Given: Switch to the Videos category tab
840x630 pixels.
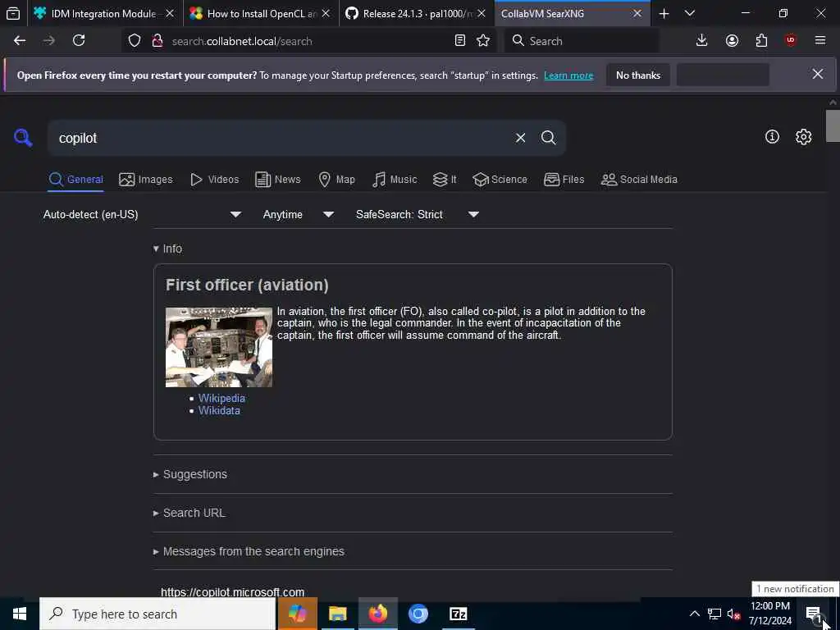Looking at the screenshot, I should tap(214, 180).
